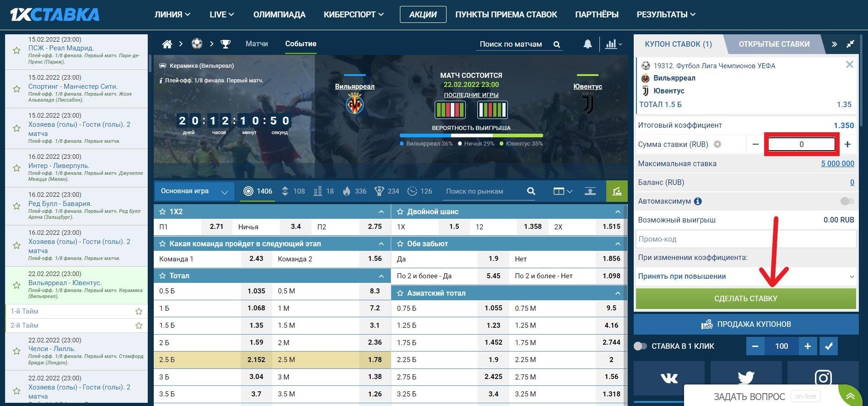The width and height of the screenshot is (868, 406).
Task: Open ОЛИМПИАДА section
Action: click(x=279, y=14)
